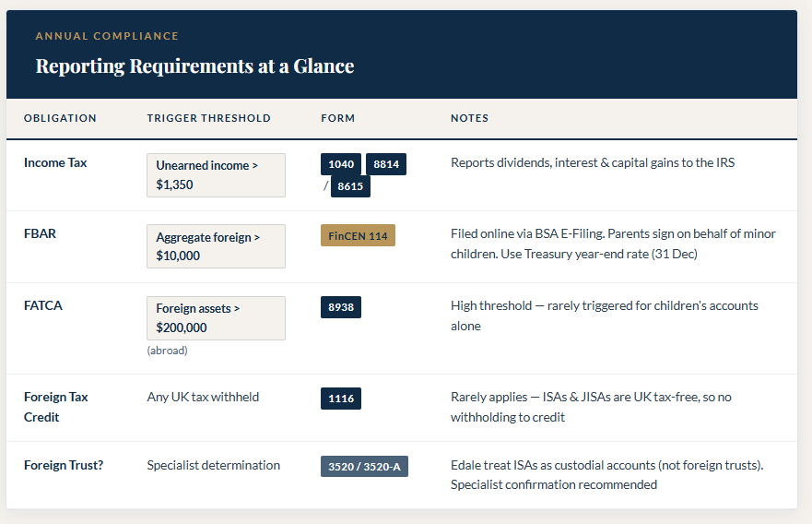This screenshot has width=812, height=524.
Task: Select the FATCA row label
Action: point(42,305)
